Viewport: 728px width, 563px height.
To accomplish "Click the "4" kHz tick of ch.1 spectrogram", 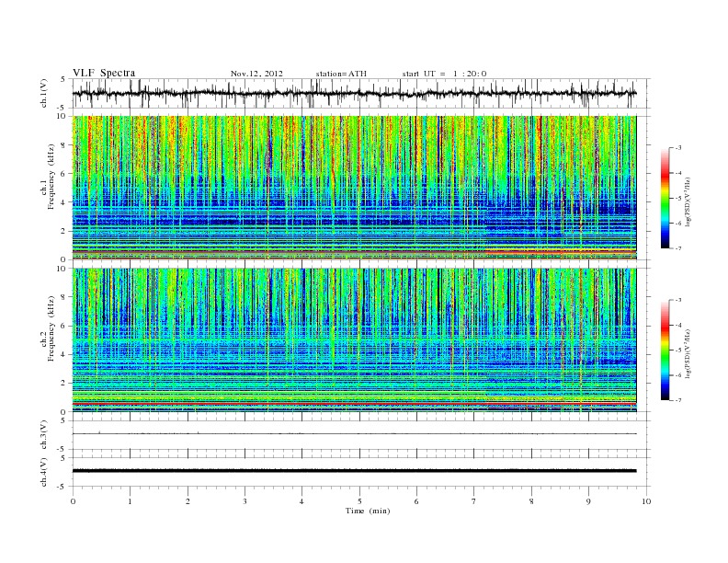I will point(63,202).
